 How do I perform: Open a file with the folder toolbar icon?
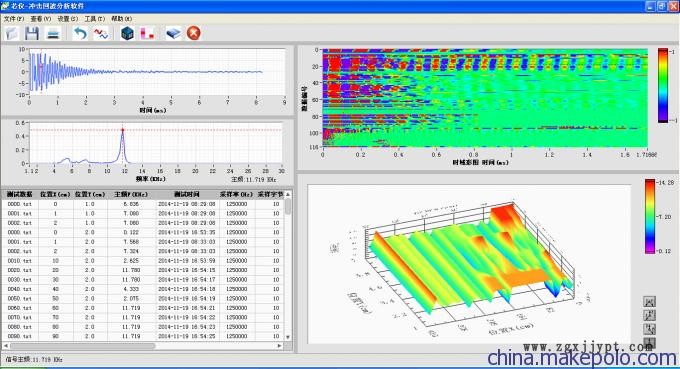point(12,33)
